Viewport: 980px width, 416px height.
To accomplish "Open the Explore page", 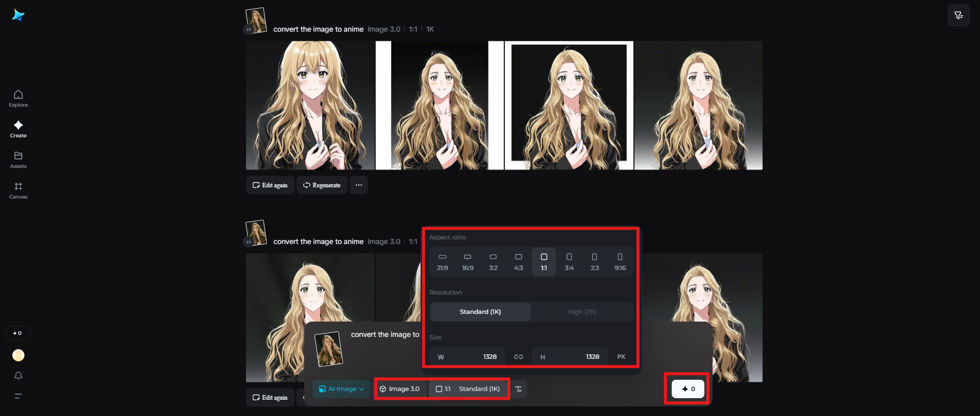I will coord(18,99).
